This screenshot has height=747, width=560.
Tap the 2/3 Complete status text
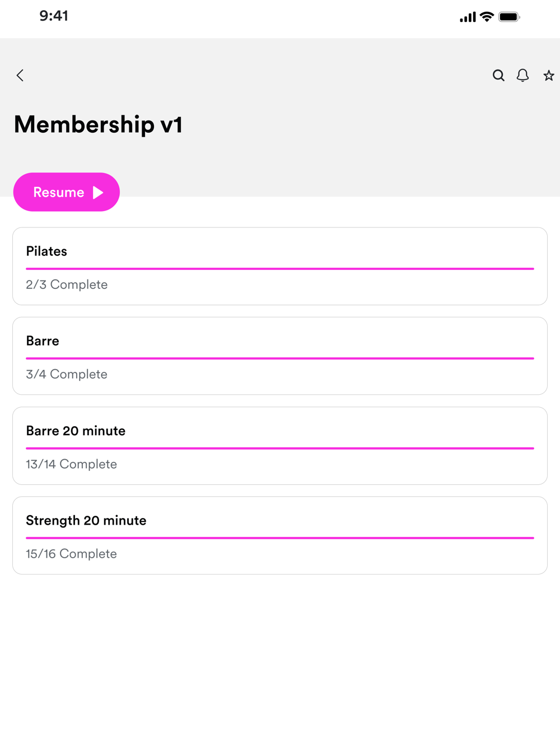[x=67, y=284]
